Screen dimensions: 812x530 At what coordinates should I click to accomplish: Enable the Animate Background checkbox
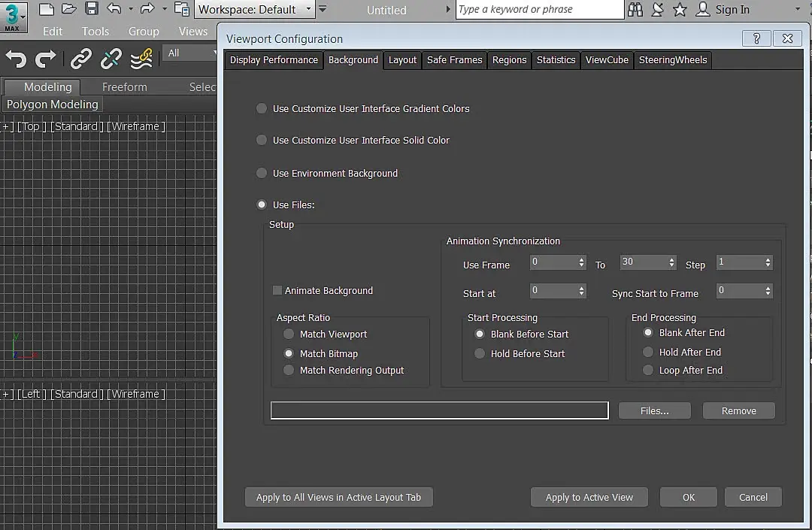pos(277,290)
